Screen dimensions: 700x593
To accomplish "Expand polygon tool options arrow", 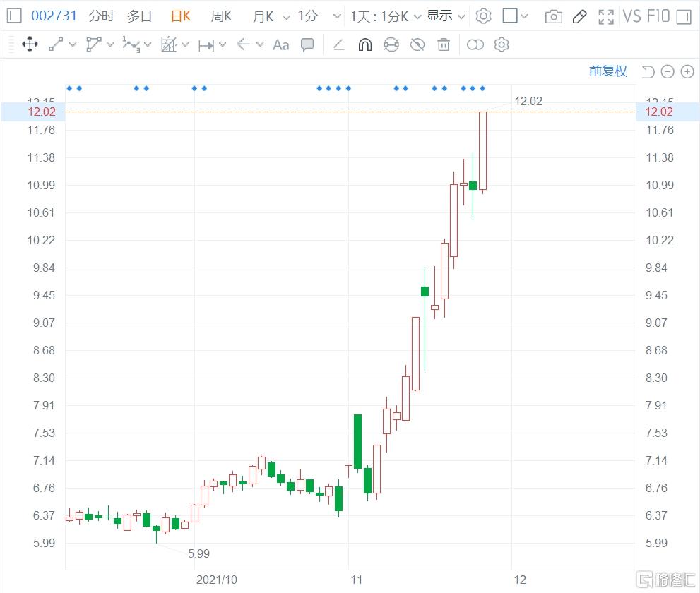I will point(110,44).
